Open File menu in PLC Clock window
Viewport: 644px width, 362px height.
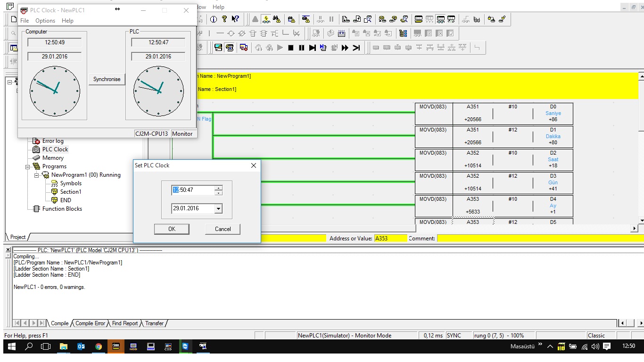pos(25,21)
